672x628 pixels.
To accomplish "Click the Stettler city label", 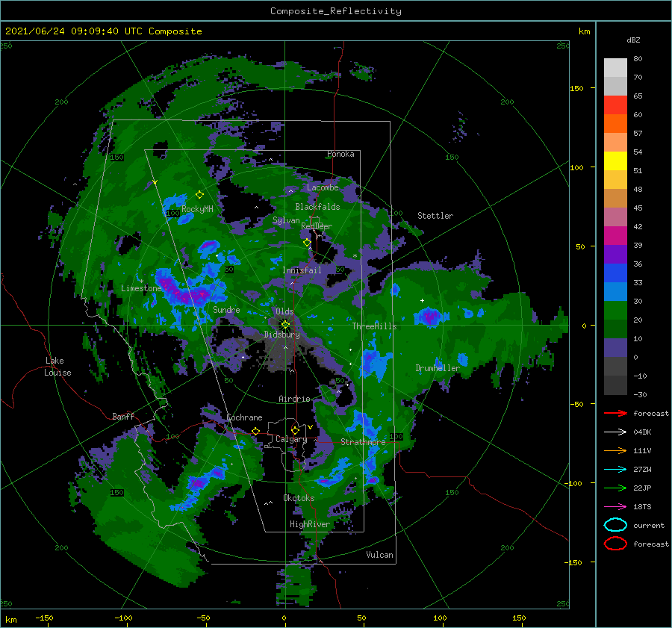I will [435, 216].
